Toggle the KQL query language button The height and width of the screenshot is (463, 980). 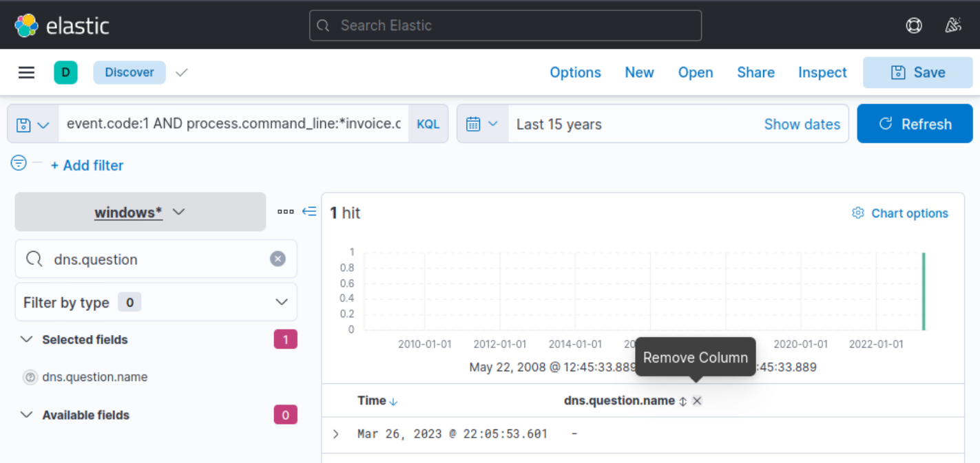click(x=428, y=123)
